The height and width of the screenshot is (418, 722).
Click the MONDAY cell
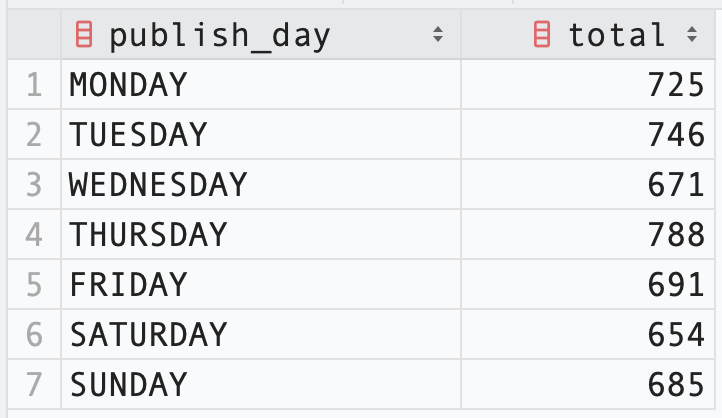261,85
